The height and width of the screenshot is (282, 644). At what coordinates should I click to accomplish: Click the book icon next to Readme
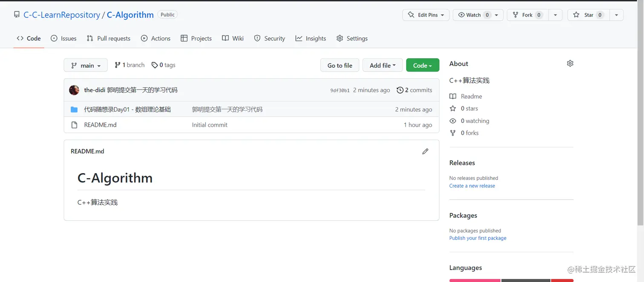(x=453, y=97)
